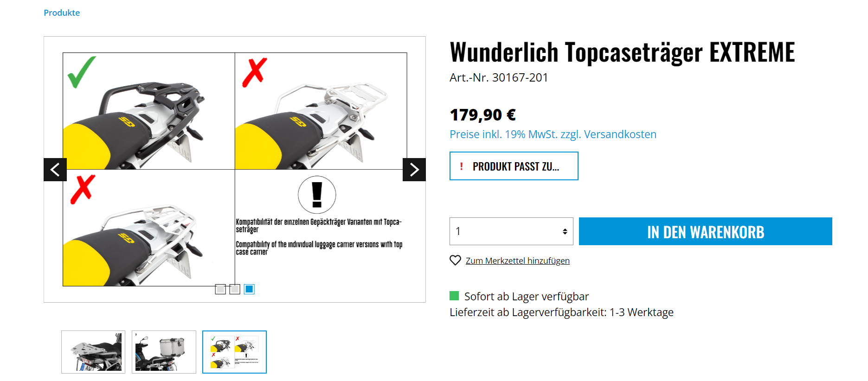Select second carousel indicator dot
Viewport: 868px width, 381px height.
click(235, 289)
